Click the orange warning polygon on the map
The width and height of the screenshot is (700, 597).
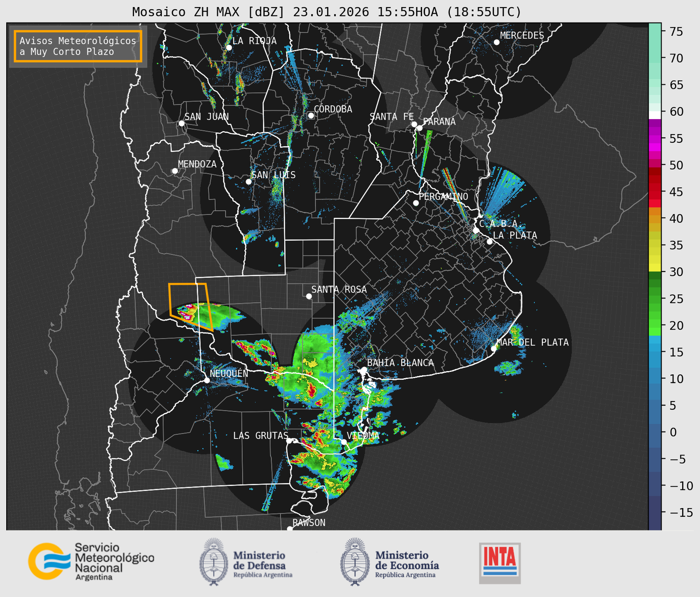(x=190, y=307)
